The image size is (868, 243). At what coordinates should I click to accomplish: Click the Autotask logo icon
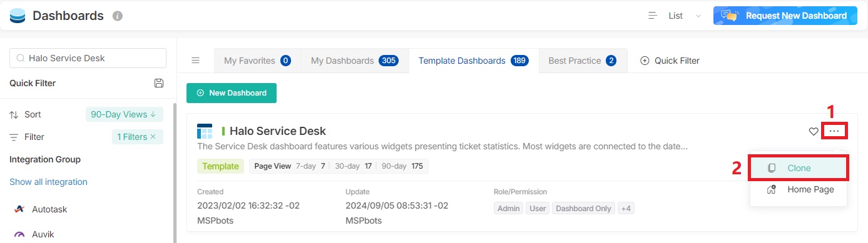(19, 209)
